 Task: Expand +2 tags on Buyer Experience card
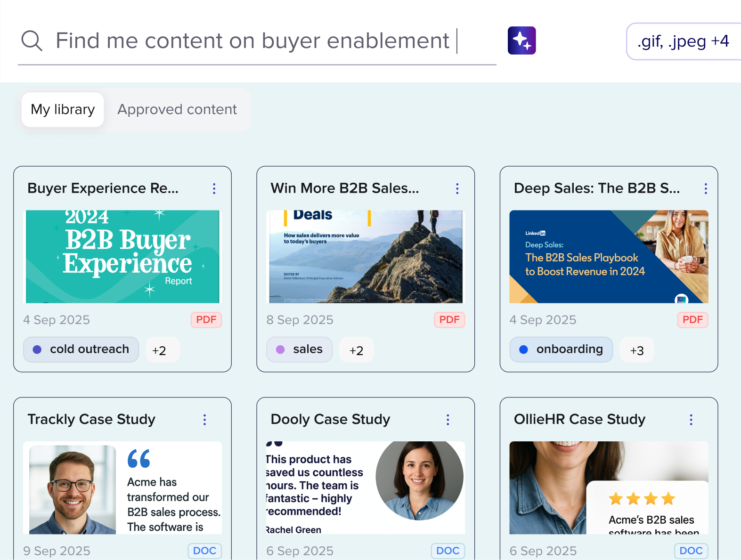(x=163, y=350)
